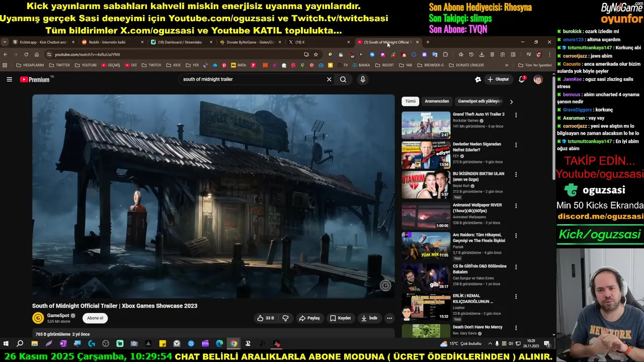Open Chrome from the Windows taskbar
Image resolution: width=644 pixels, height=362 pixels.
234,344
